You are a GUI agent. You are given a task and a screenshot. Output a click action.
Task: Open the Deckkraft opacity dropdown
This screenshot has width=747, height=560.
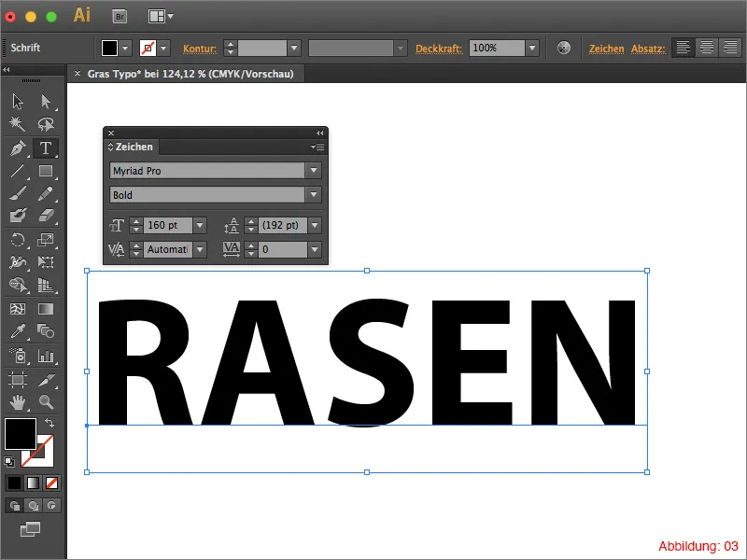point(530,48)
